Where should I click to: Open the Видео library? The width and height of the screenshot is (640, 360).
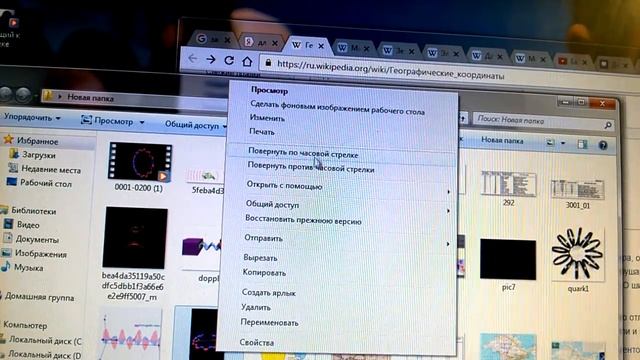coord(28,225)
